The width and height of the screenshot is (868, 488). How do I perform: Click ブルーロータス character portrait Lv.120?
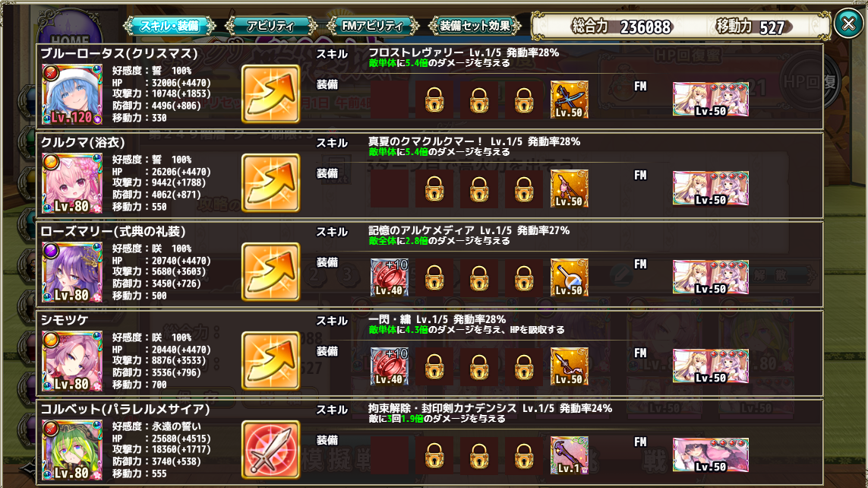click(72, 94)
